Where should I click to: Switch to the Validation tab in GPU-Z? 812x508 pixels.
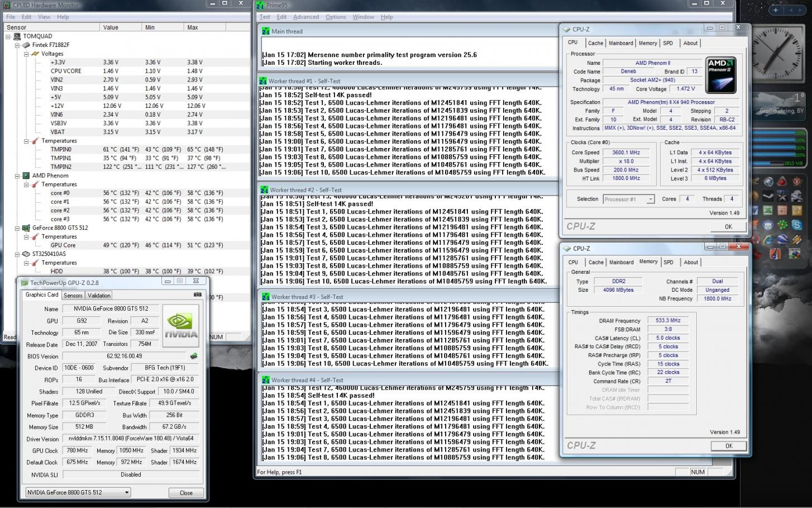pos(99,296)
